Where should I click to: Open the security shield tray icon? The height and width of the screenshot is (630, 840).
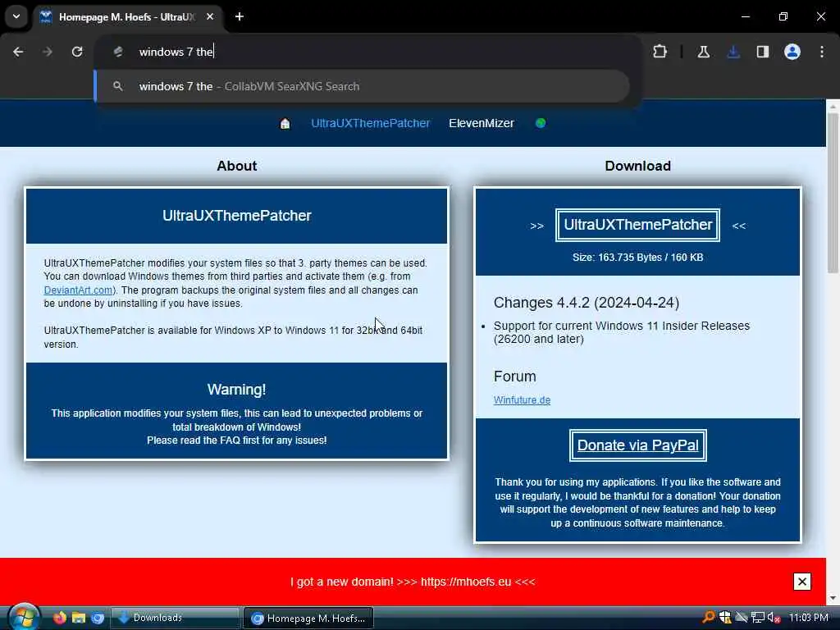coord(725,618)
